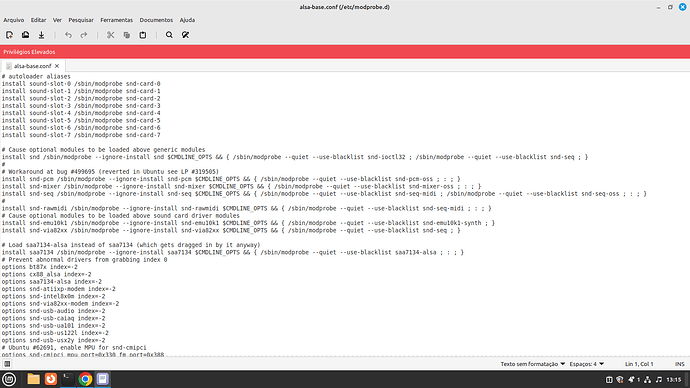This screenshot has height=388, width=690.
Task: Click the document icon on alsa-base.conf tab
Action: coord(9,66)
